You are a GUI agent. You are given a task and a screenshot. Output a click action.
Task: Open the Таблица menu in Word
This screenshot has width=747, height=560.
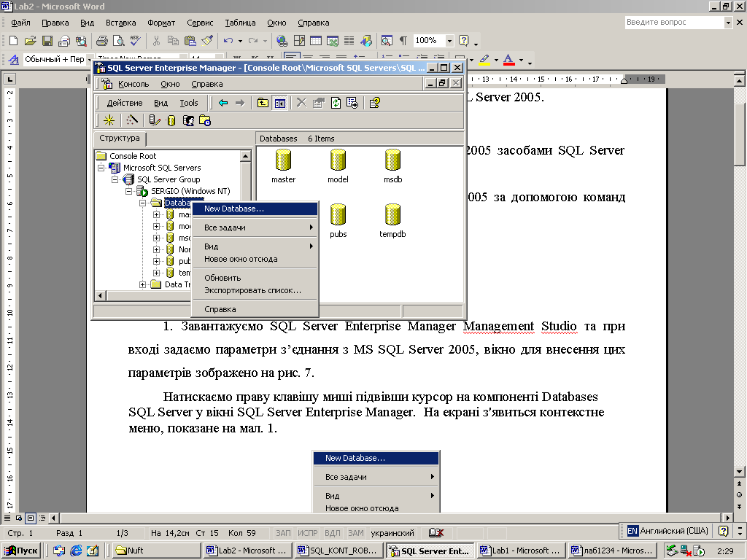coord(240,23)
